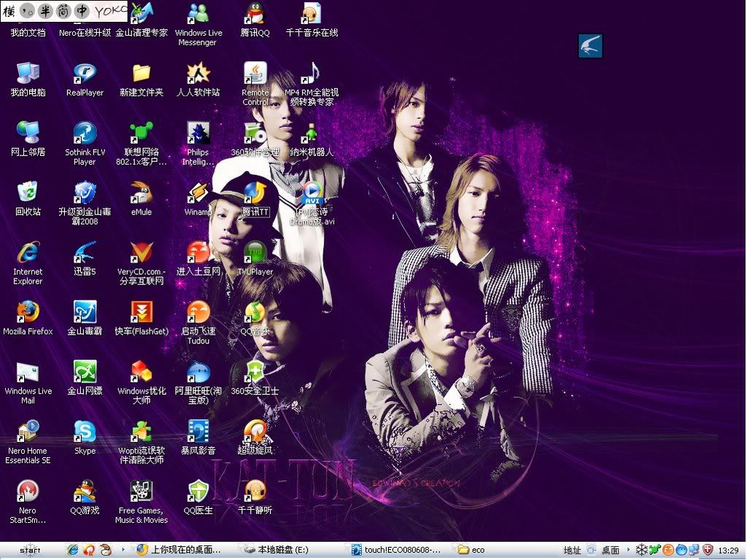
Task: Open the Tencent QQ desktop shortcut
Action: 255,15
